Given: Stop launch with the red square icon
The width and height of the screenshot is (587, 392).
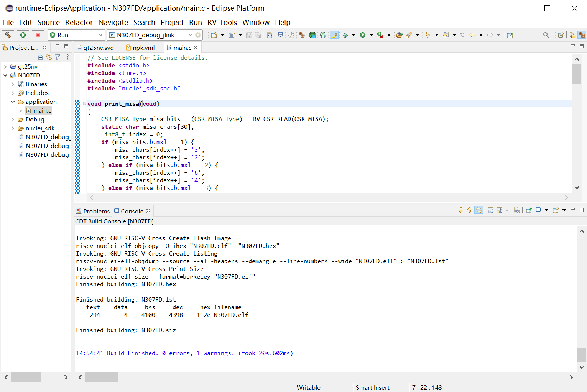Looking at the screenshot, I should pyautogui.click(x=38, y=35).
